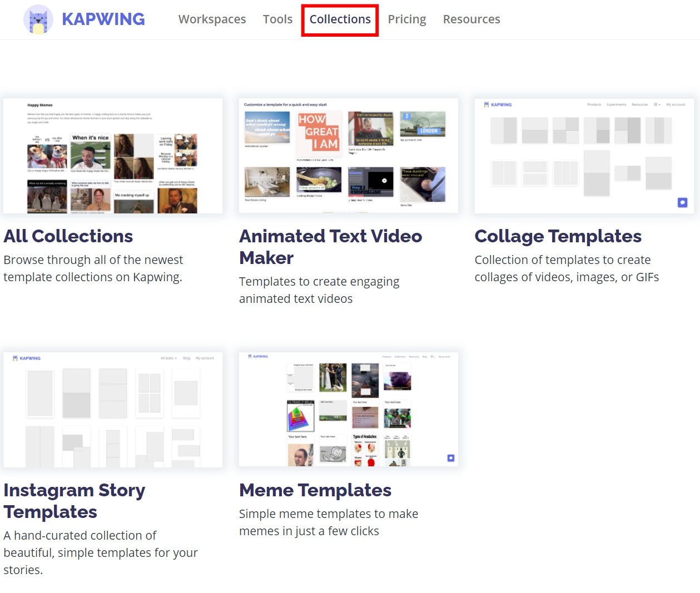The image size is (700, 593).
Task: Open the Instagram Story Templates thumbnail
Action: pyautogui.click(x=113, y=410)
